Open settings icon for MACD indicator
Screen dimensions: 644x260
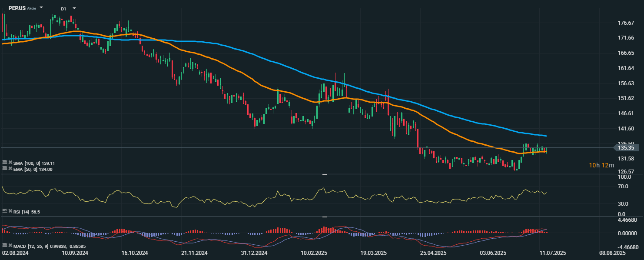5,246
